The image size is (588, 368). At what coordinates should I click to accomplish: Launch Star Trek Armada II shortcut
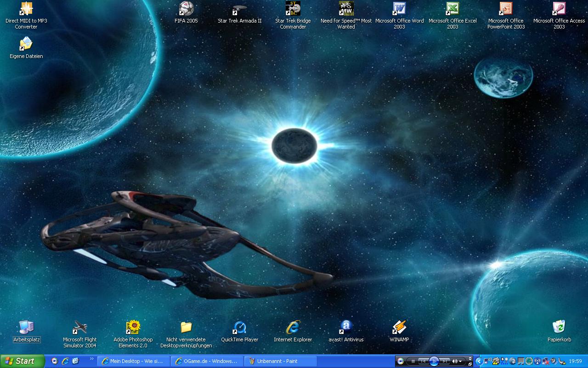239,9
